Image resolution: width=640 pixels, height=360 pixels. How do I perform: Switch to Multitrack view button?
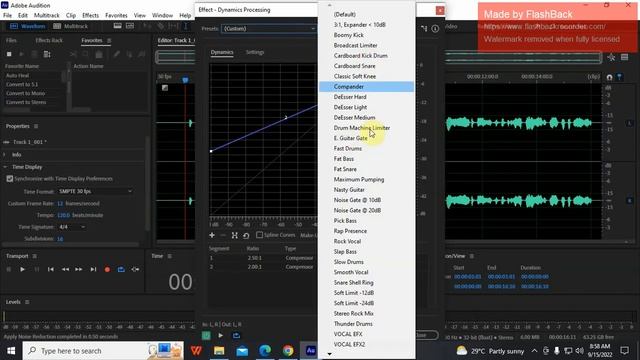point(71,26)
